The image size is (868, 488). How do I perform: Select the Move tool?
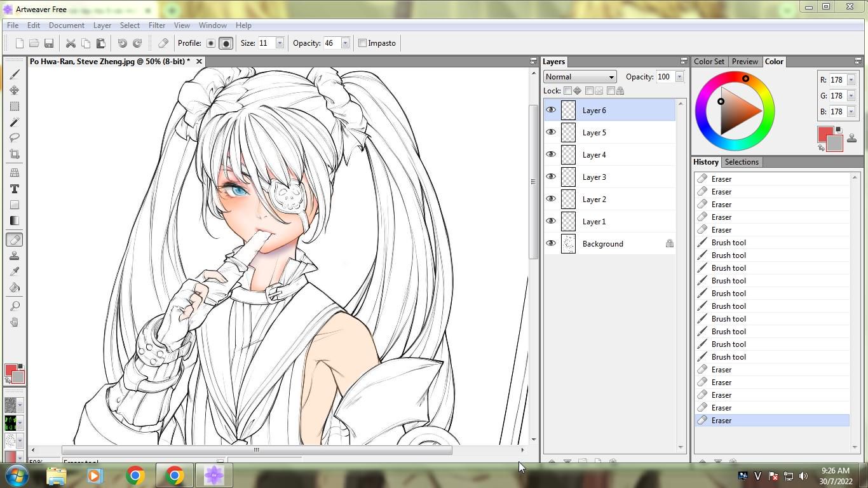click(x=15, y=90)
